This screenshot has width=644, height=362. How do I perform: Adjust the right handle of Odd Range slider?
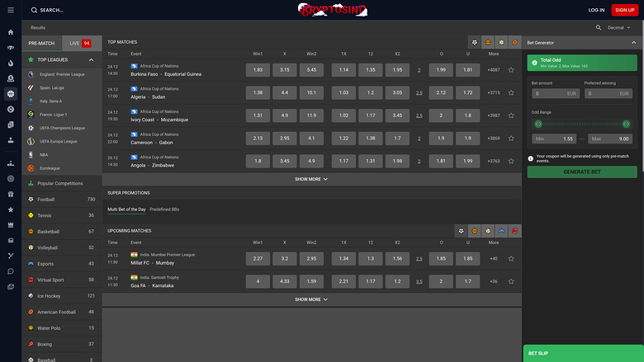[626, 124]
